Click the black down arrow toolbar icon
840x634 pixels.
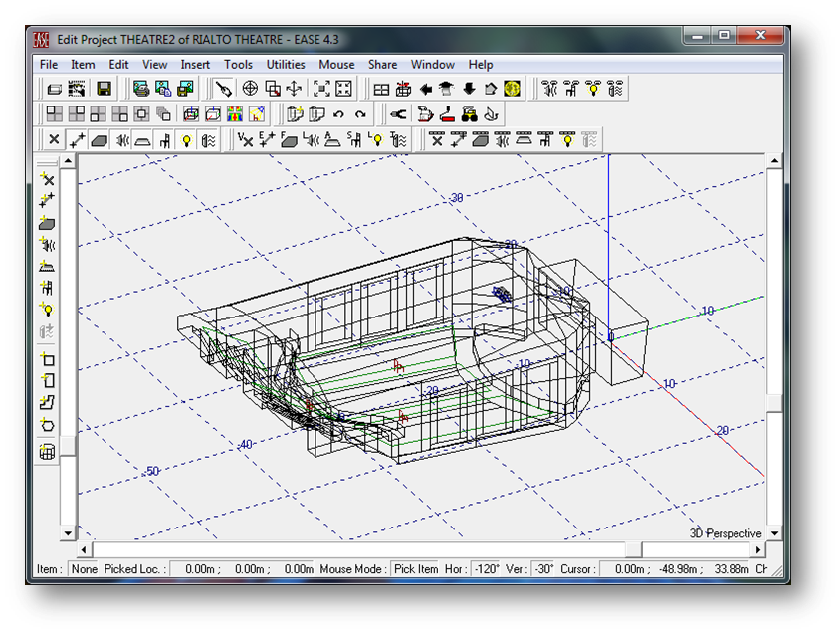coord(469,89)
